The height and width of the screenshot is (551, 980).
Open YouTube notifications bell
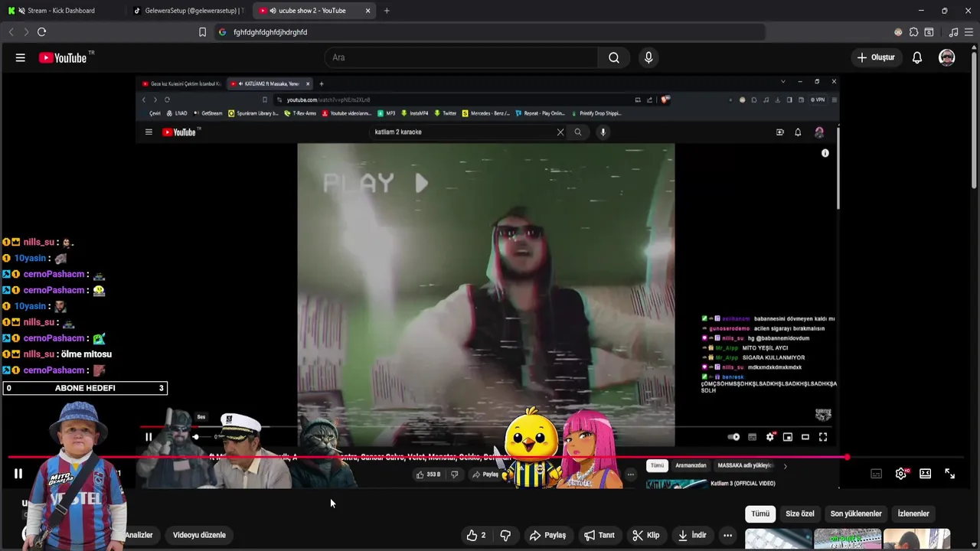917,57
